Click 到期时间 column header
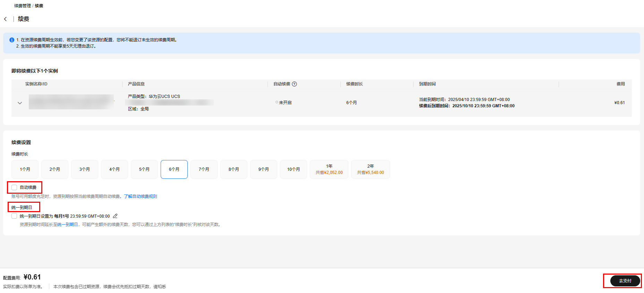Screen dimensions: 644x293 click(427, 84)
